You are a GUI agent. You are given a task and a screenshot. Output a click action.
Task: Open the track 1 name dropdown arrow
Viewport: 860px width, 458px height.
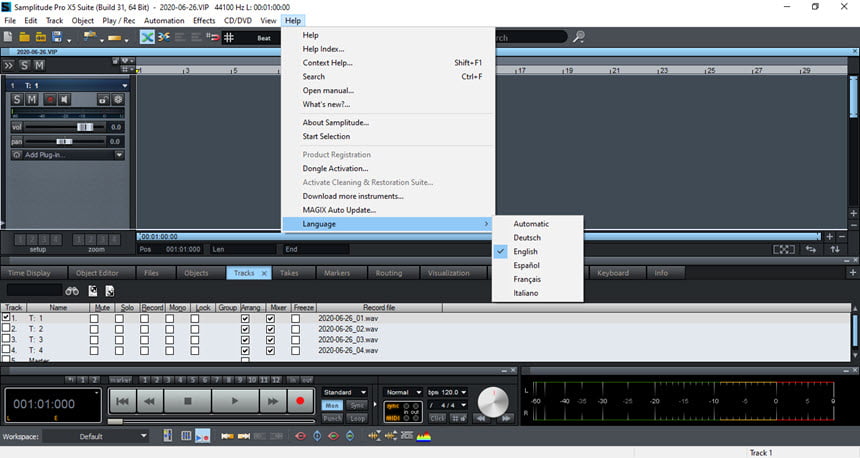pos(125,86)
